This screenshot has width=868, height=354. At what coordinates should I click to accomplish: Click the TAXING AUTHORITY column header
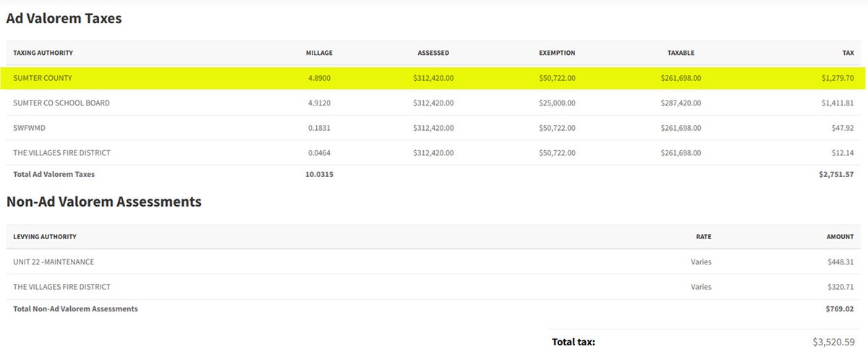pos(43,53)
